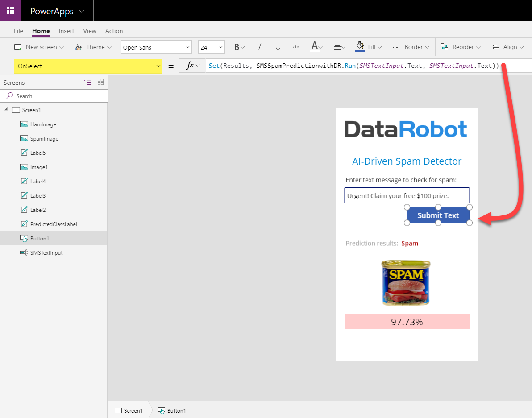Switch to the Home tab
The height and width of the screenshot is (418, 532).
(x=41, y=31)
